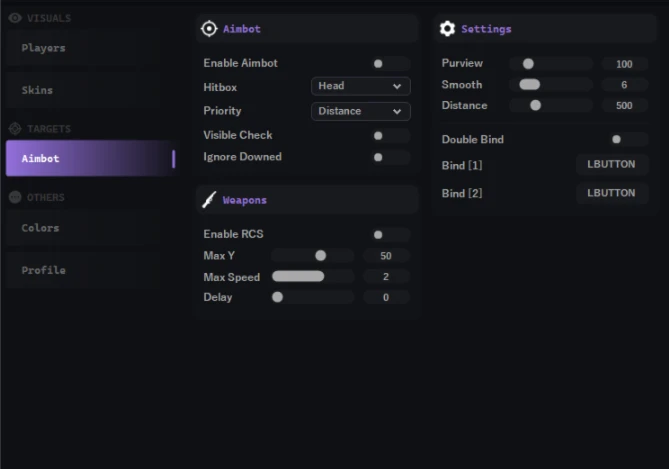Open the Hitbox dropdown showing Head
669x469 pixels.
click(361, 86)
